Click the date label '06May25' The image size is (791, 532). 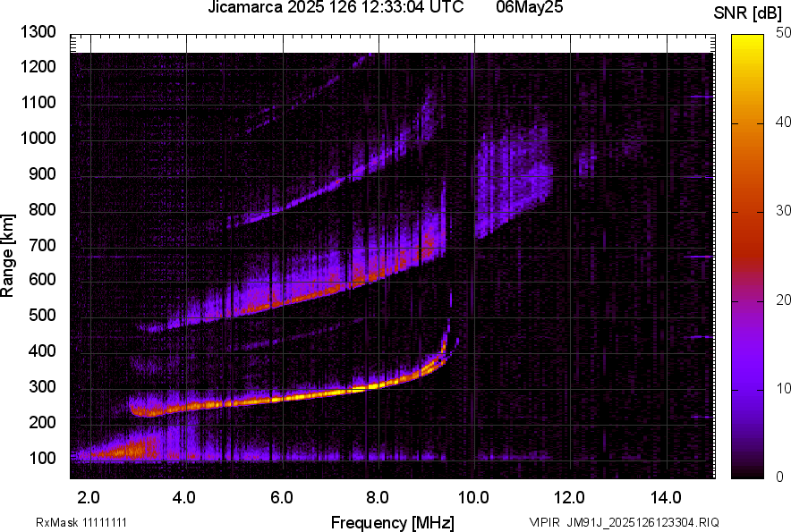pos(529,7)
